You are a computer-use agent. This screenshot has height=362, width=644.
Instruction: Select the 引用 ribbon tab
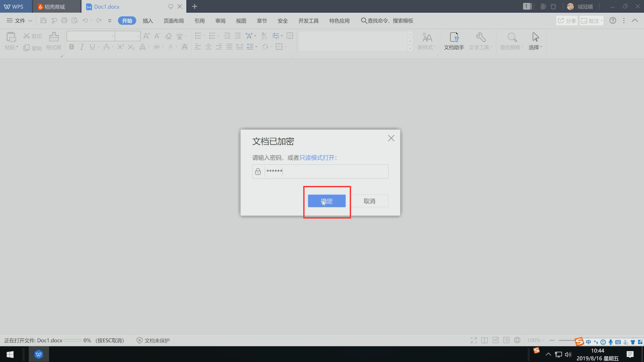pos(199,21)
